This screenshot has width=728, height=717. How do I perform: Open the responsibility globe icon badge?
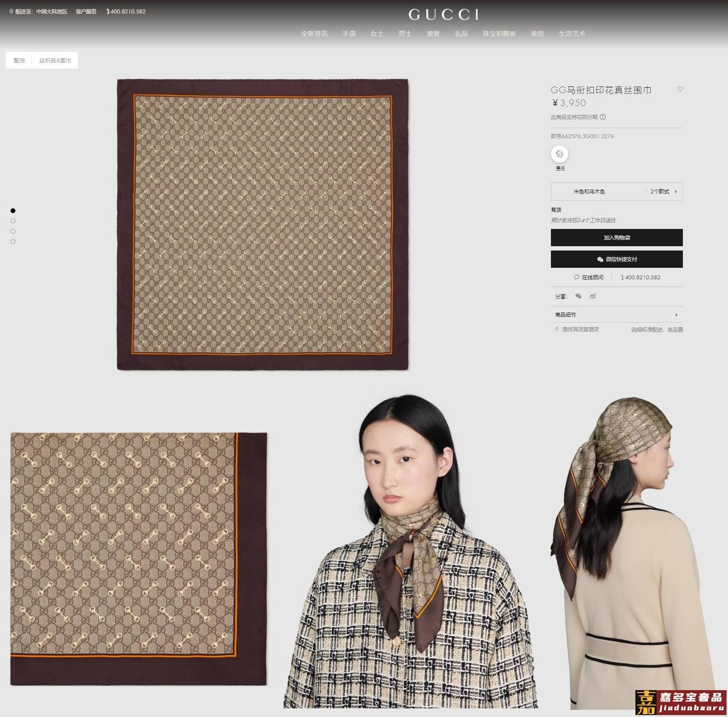(x=560, y=154)
